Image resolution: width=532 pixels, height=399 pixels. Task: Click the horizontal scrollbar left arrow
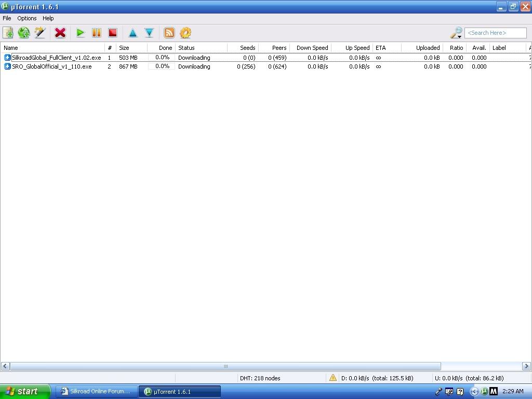tap(5, 366)
